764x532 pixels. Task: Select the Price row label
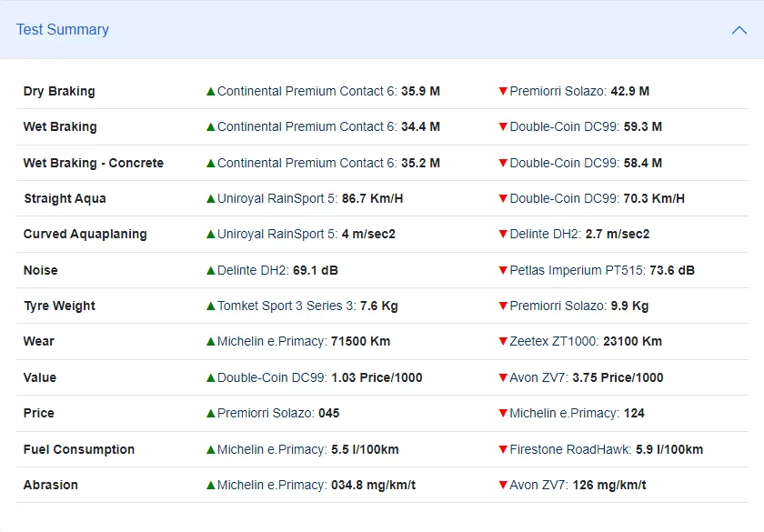click(39, 413)
